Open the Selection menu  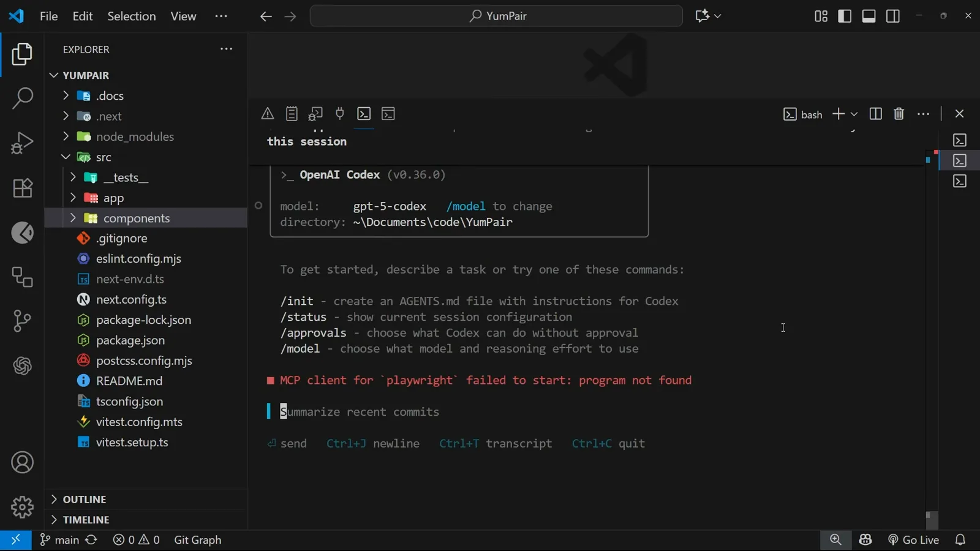tap(132, 16)
